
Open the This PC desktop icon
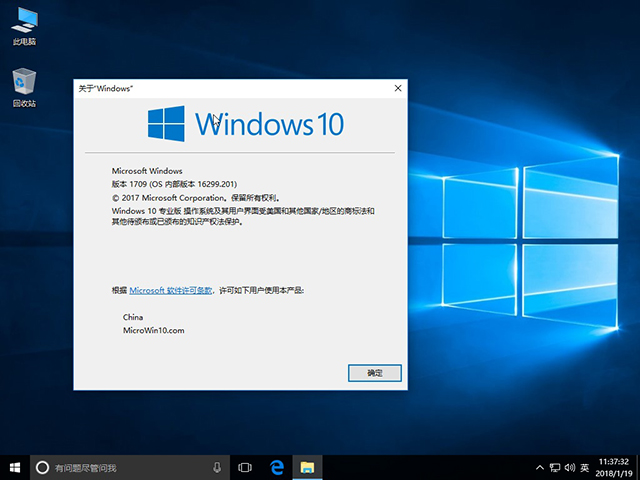[24, 27]
